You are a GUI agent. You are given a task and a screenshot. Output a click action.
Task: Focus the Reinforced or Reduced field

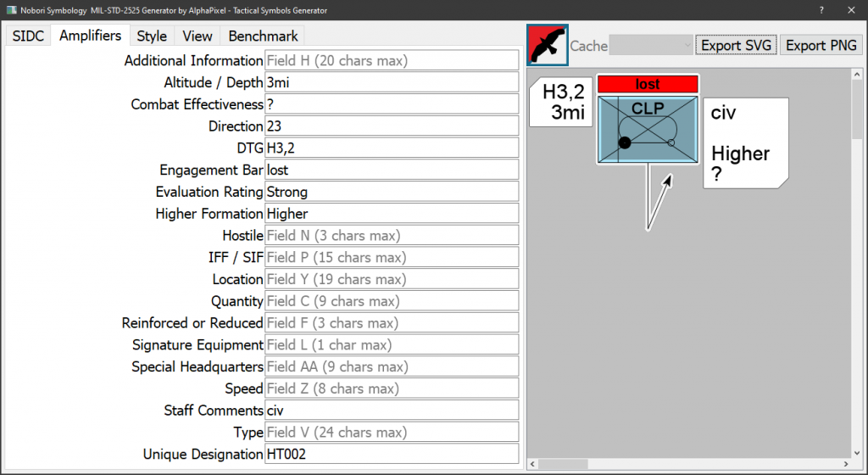point(392,323)
